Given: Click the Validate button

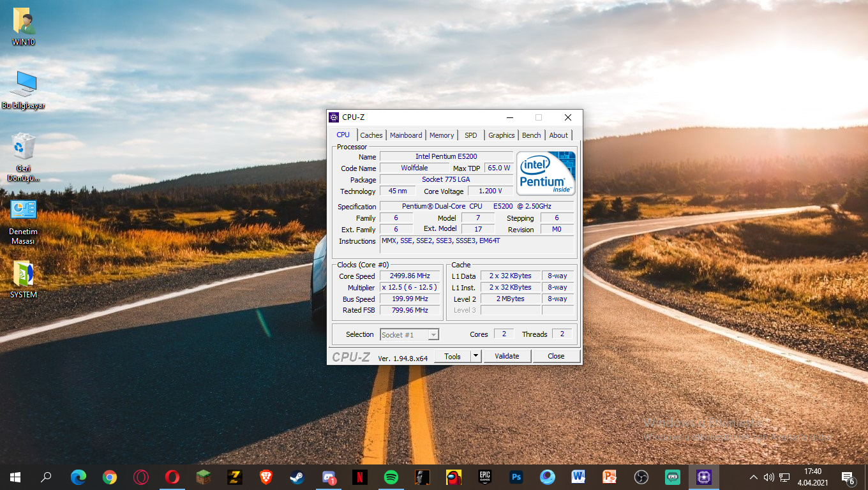Looking at the screenshot, I should tap(507, 356).
